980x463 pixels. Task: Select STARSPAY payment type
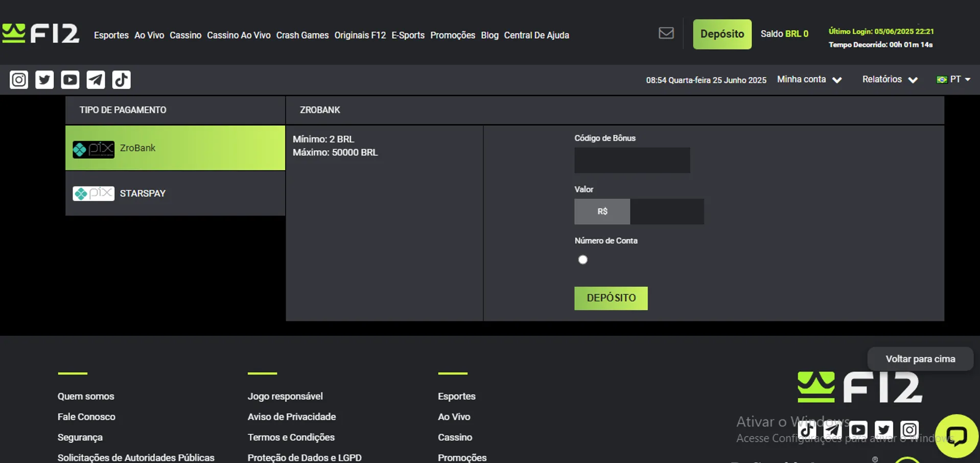tap(175, 194)
